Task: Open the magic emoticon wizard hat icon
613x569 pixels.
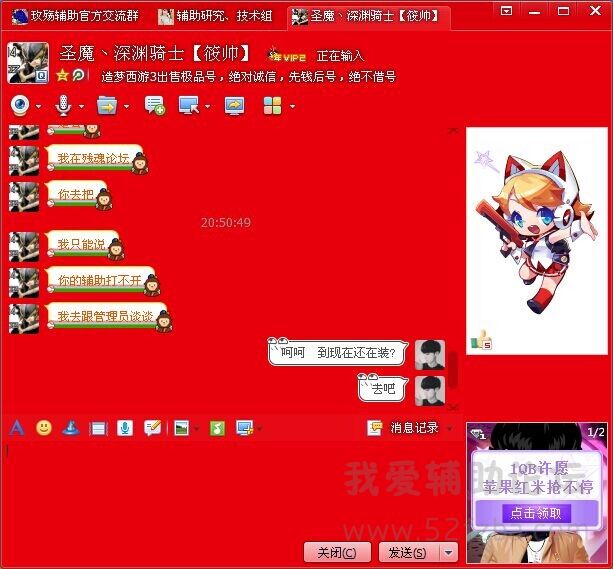Action: click(x=71, y=428)
